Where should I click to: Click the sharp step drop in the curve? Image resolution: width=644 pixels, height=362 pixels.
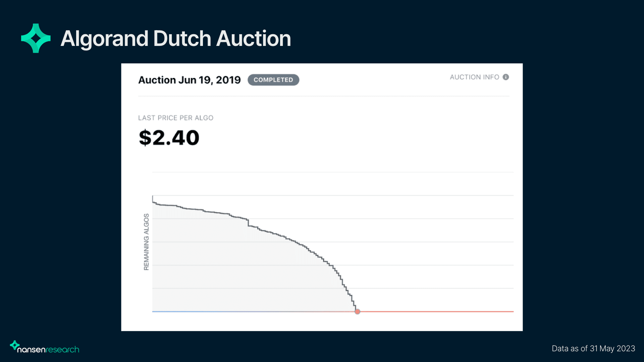click(x=248, y=223)
